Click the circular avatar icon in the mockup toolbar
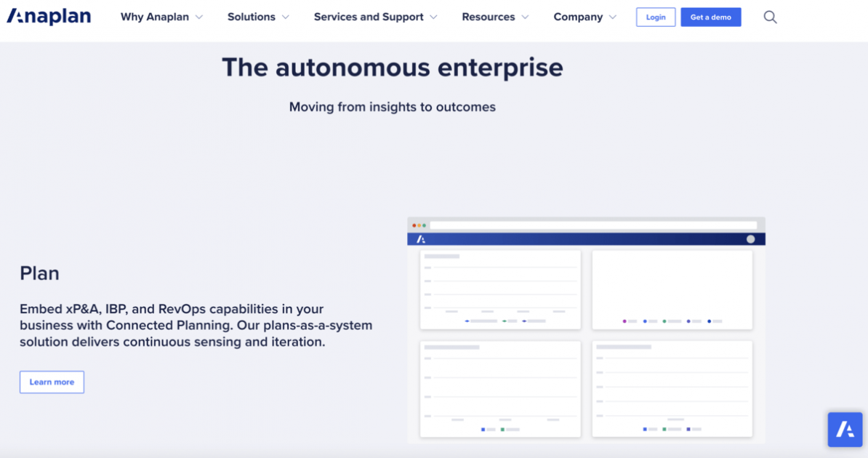 (751, 239)
